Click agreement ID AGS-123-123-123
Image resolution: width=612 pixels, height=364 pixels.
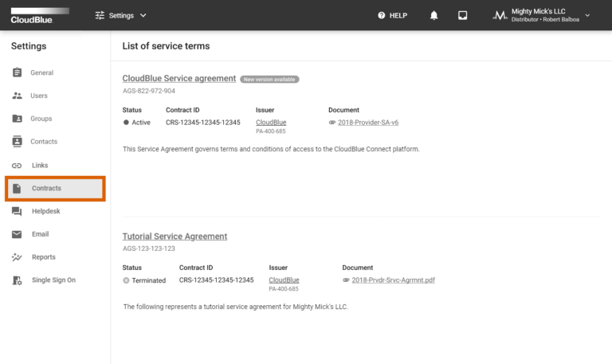tap(149, 249)
